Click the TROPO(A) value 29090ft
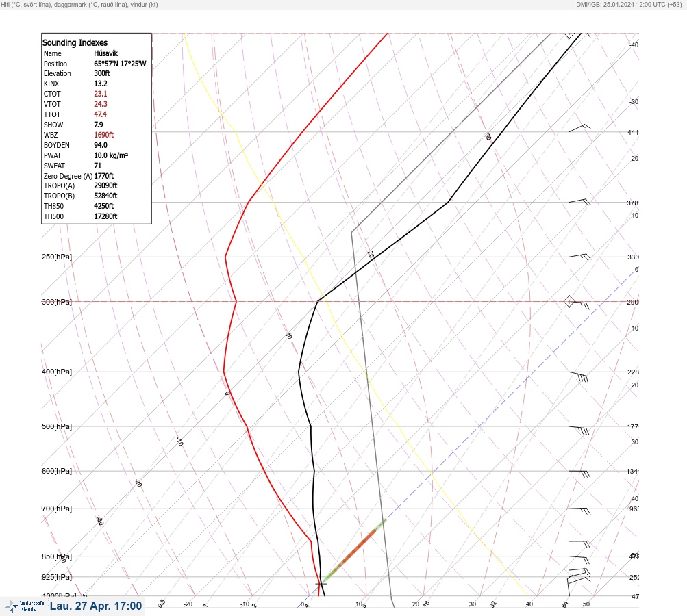The width and height of the screenshot is (687, 616). point(105,185)
